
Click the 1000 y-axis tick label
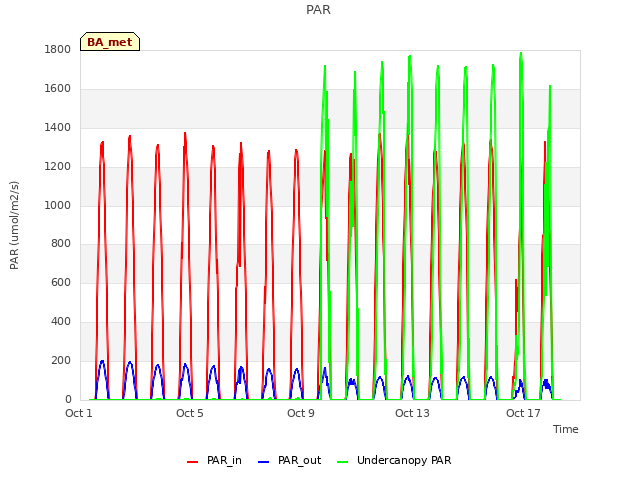pyautogui.click(x=58, y=205)
